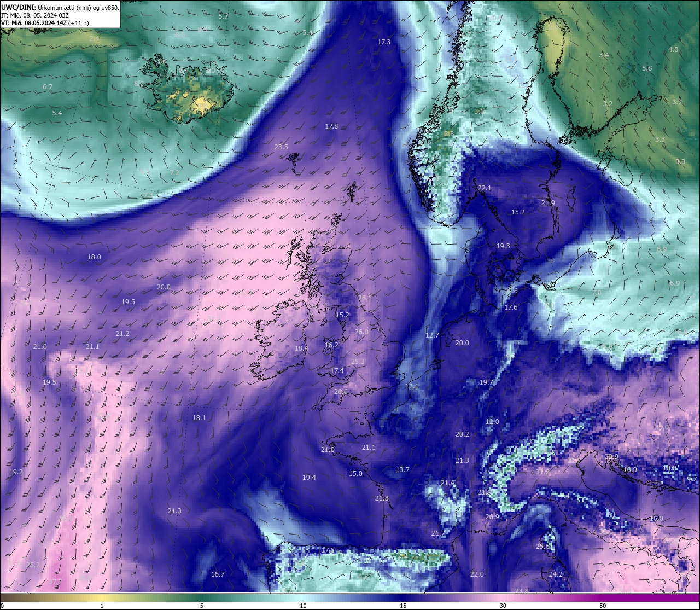Click the 19.2 value at the left edge
Viewport: 700px width, 610px height.
(x=16, y=472)
